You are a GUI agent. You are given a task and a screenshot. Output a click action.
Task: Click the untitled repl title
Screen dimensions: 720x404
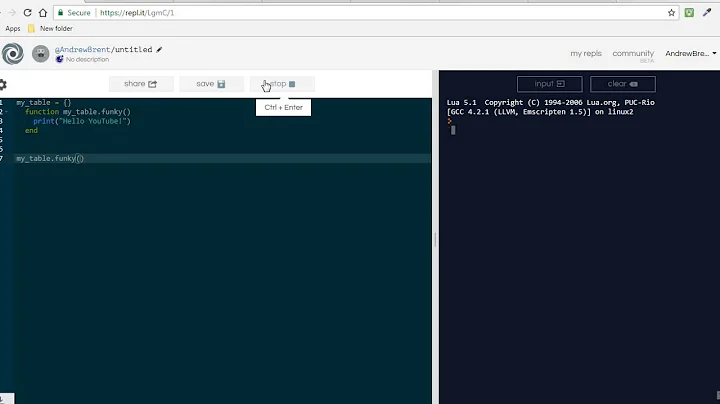133,50
